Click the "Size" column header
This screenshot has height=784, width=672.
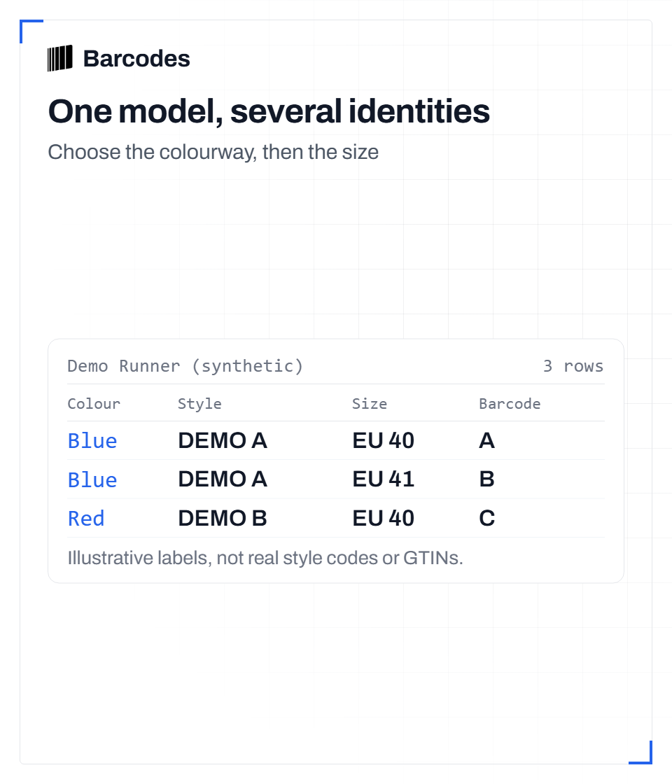tap(370, 403)
